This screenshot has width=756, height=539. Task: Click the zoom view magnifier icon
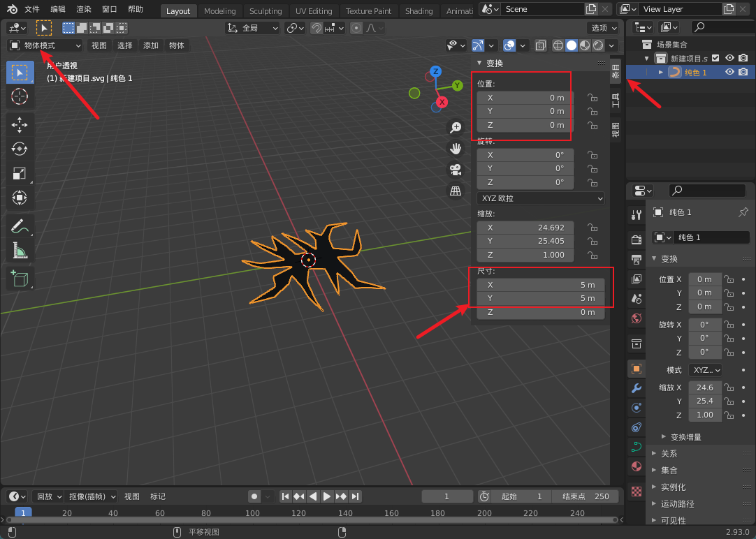coord(456,127)
